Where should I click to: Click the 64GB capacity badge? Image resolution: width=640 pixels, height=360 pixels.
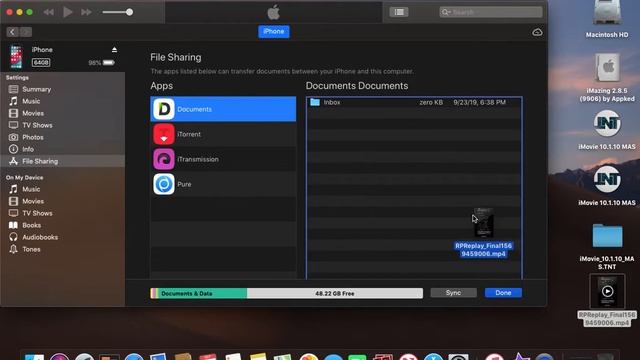point(41,62)
